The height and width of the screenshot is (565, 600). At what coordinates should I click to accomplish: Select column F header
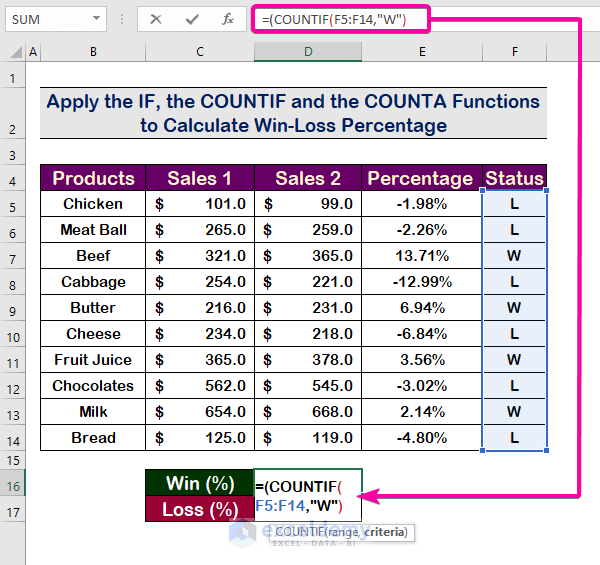(514, 52)
